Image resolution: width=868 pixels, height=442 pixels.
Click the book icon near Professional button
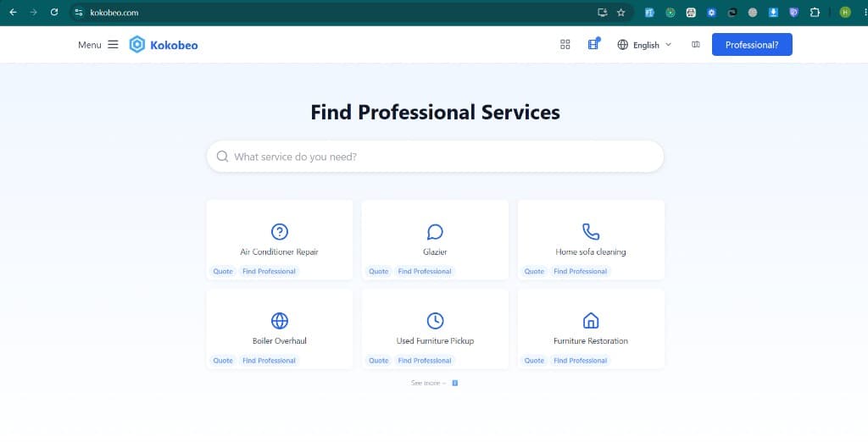pos(696,45)
